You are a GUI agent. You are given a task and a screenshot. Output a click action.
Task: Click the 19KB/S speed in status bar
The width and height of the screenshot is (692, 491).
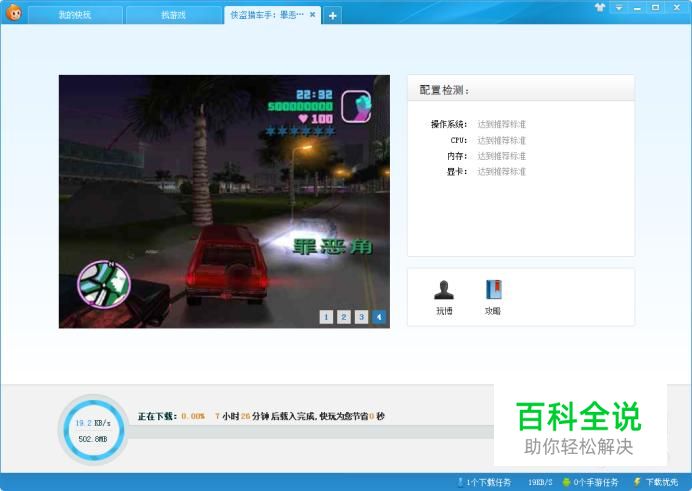pos(540,482)
